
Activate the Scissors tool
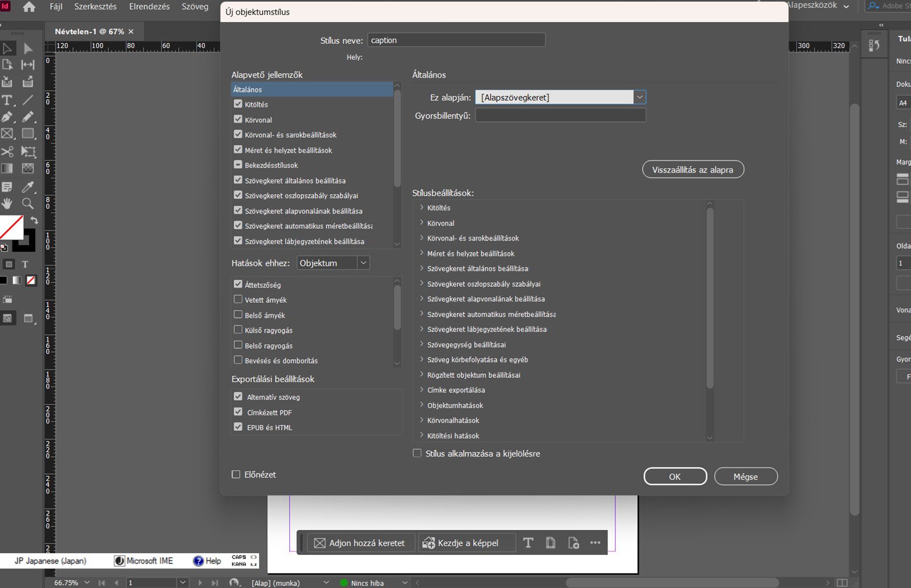(7, 151)
